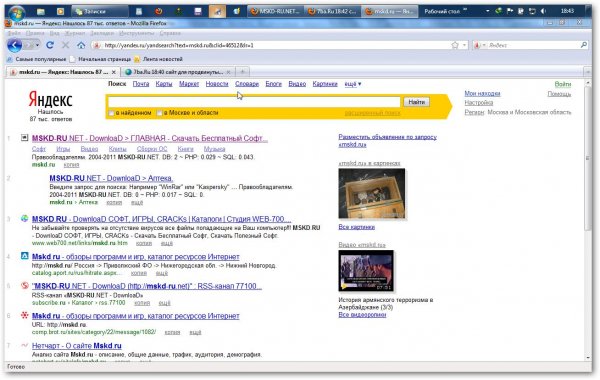The image size is (600, 380).
Task: Click the page vertical scrollbar thumb
Action: 588,159
